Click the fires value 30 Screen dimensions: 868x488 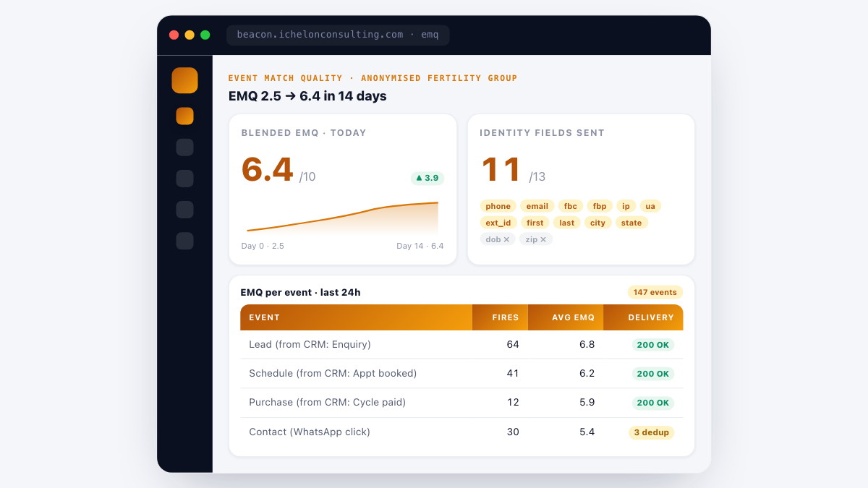[513, 432]
